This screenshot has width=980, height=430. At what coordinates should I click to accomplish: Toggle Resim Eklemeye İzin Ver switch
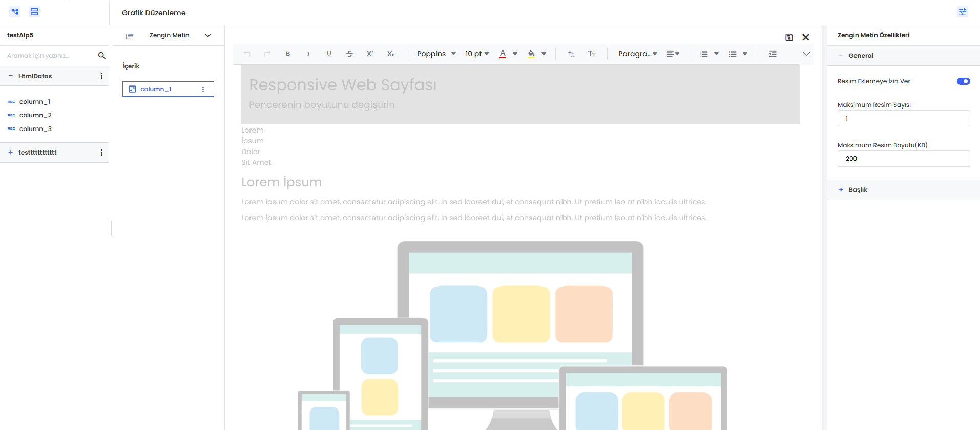[963, 81]
